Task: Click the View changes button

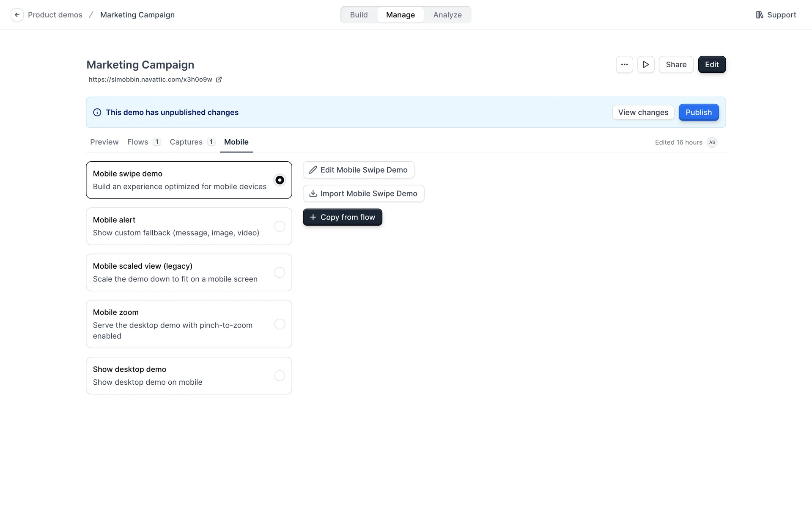Action: coord(643,113)
